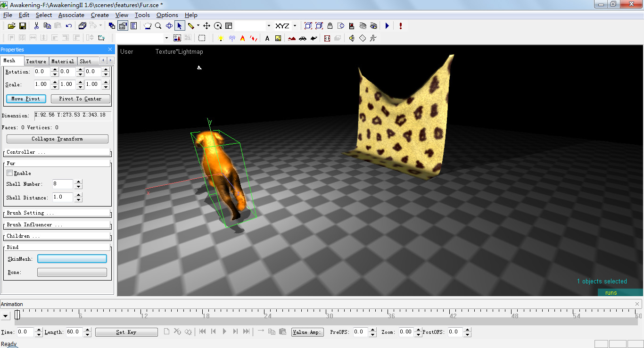Click the lock icon in the toolbar

point(330,25)
